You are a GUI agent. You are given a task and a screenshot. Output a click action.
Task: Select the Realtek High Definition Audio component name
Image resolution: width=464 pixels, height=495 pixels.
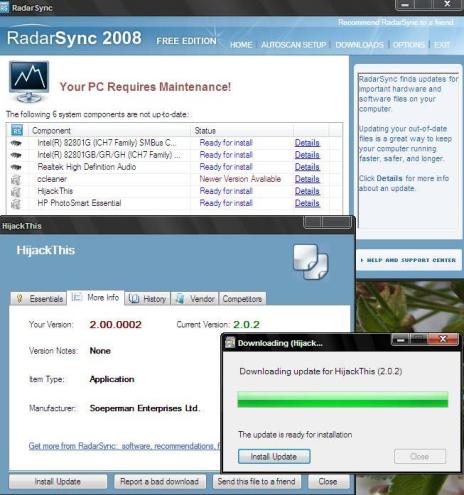[x=87, y=167]
